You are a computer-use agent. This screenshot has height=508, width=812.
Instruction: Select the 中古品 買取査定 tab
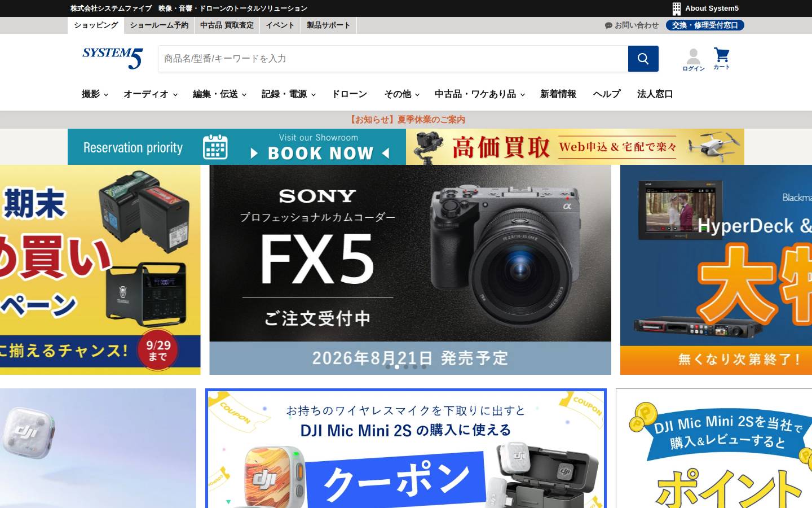[x=227, y=25]
